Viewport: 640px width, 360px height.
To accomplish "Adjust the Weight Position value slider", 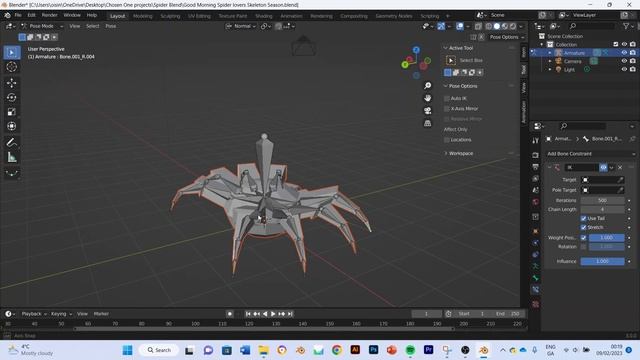I will point(607,238).
